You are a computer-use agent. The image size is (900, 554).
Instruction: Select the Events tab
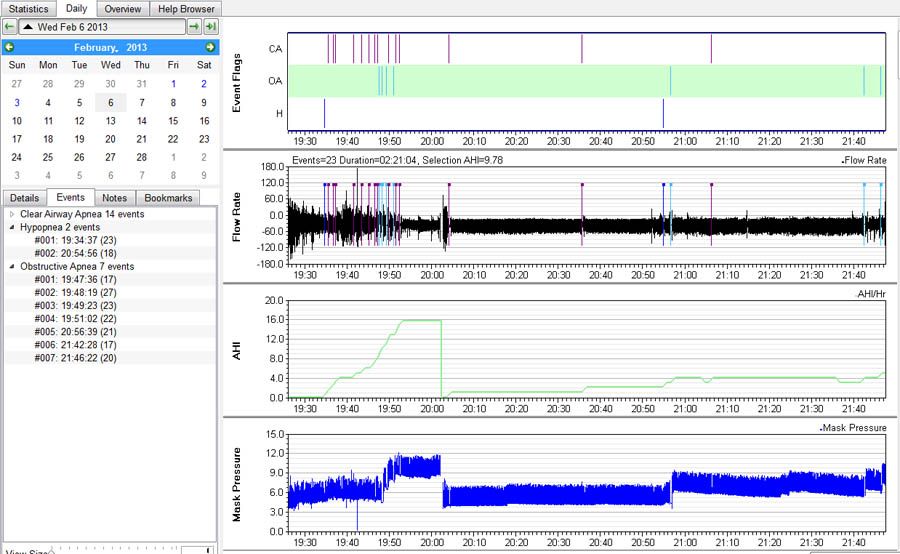pos(71,197)
